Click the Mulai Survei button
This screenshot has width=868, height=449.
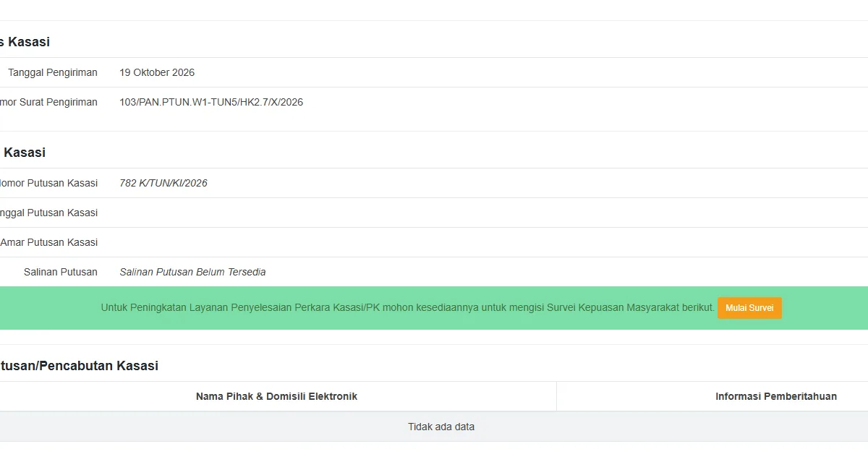(x=749, y=308)
